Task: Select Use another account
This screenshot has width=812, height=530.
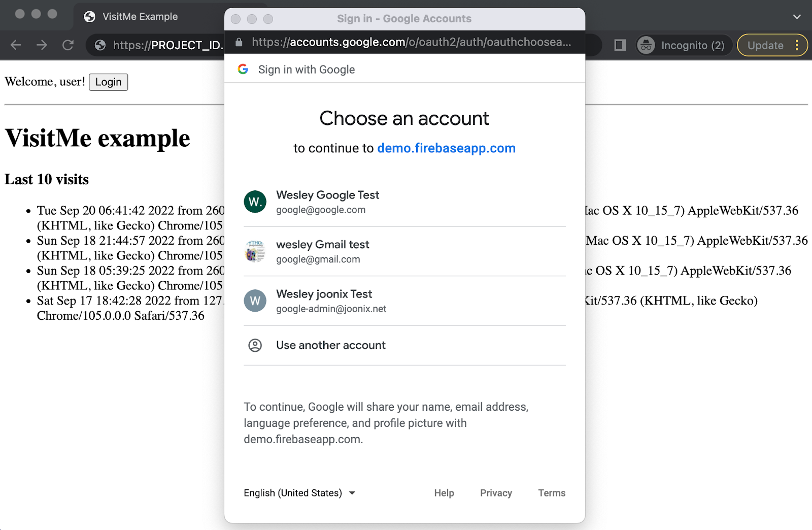Action: click(x=331, y=345)
